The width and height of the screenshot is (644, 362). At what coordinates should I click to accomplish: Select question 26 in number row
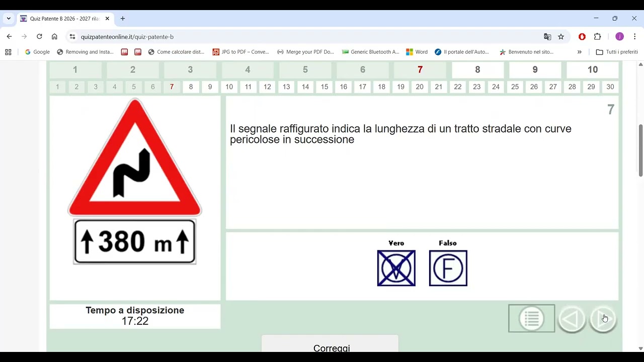coord(534,87)
